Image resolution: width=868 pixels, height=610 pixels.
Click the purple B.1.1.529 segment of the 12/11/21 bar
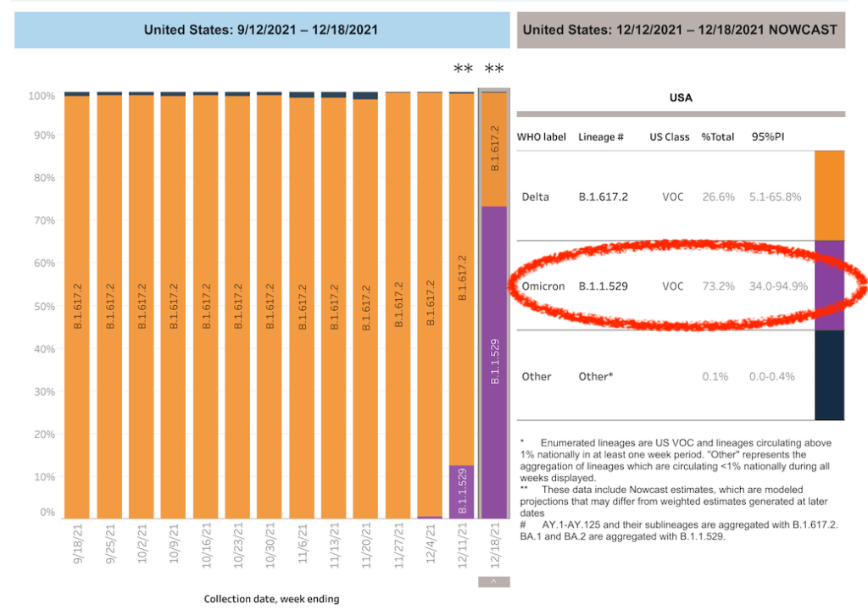pos(462,491)
